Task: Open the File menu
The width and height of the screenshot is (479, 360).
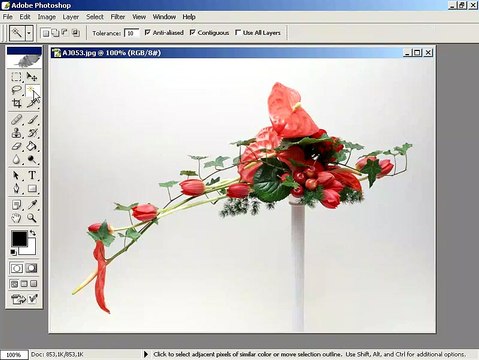Action: (7, 17)
